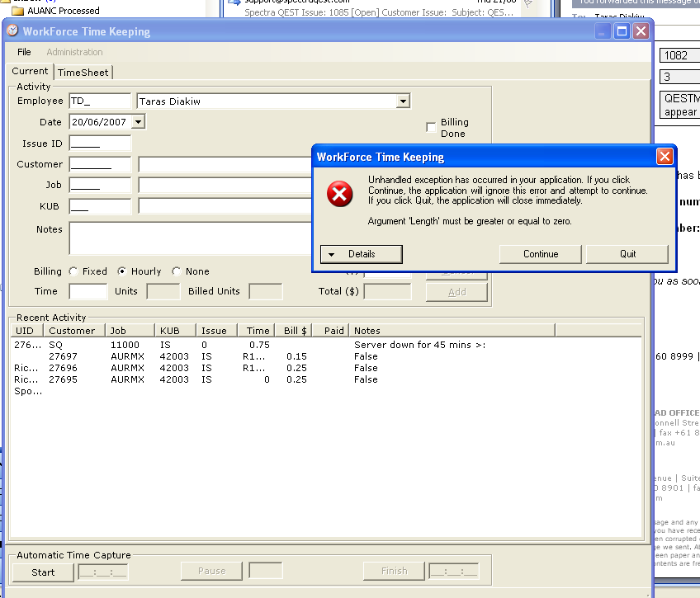
Task: Toggle the Billing Done checkbox
Action: [x=431, y=127]
